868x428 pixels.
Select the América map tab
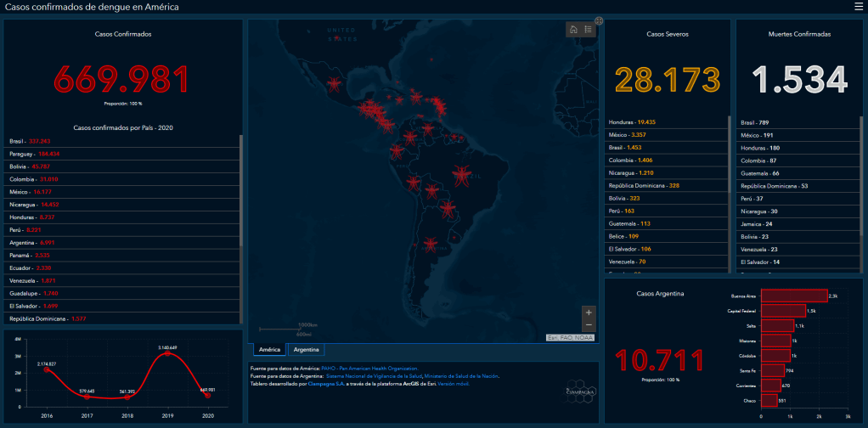(x=269, y=350)
